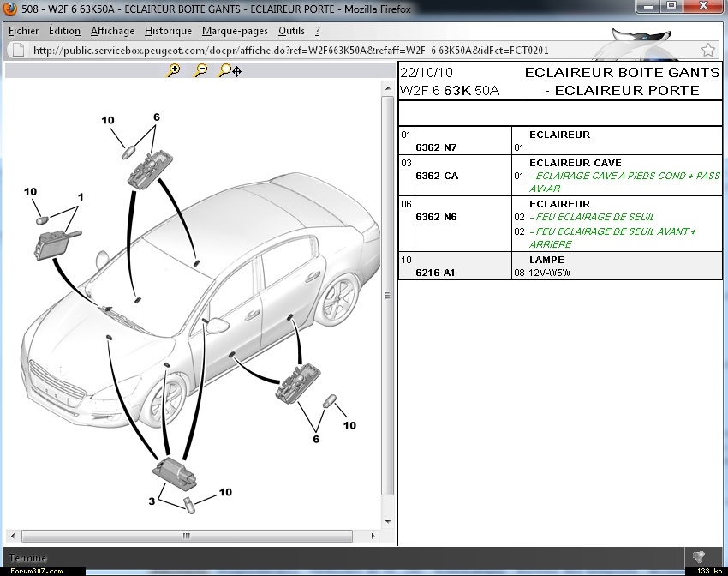
Task: Open the Édition menu
Action: point(64,31)
